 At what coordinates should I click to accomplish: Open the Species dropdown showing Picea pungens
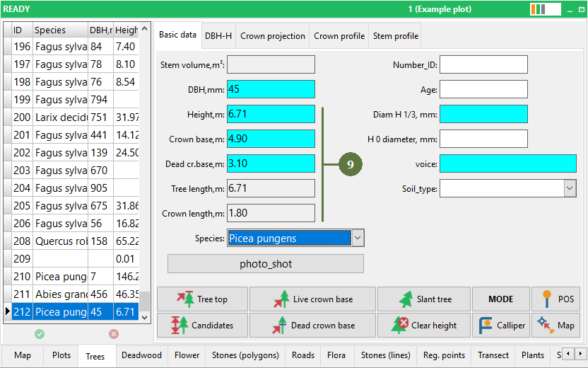pyautogui.click(x=358, y=238)
